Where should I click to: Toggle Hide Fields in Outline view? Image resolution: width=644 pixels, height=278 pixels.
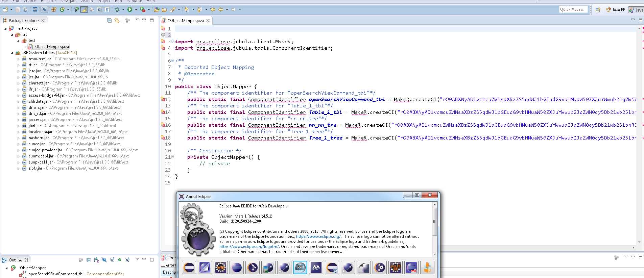tap(104, 260)
